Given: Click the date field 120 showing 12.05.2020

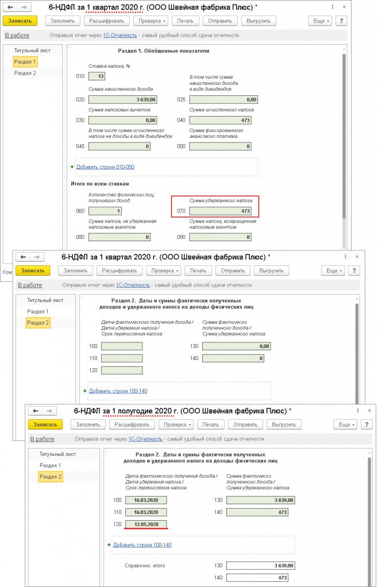Looking at the screenshot, I should point(146,524).
